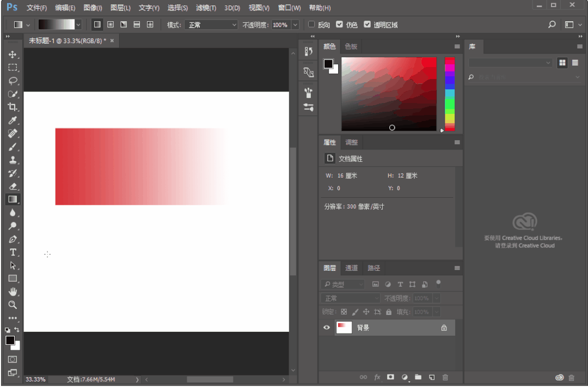Open the layer blend mode 正常 dropdown
Image resolution: width=588 pixels, height=388 pixels.
[350, 298]
